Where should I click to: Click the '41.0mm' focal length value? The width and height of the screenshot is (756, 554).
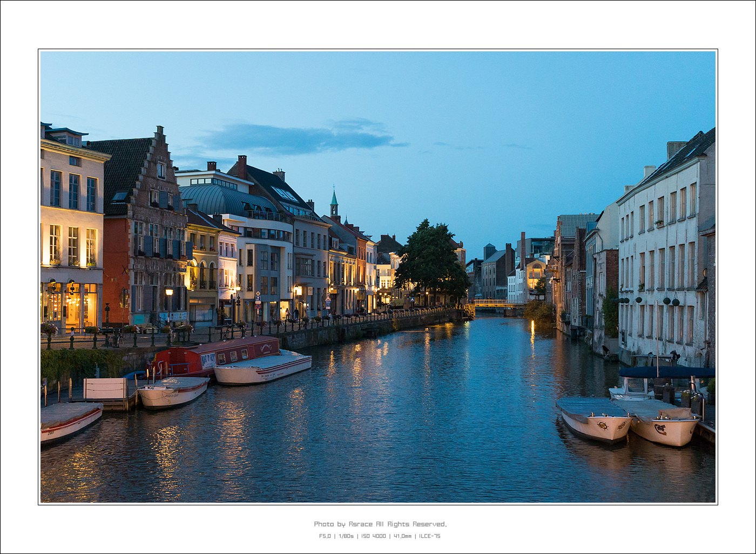click(x=402, y=536)
